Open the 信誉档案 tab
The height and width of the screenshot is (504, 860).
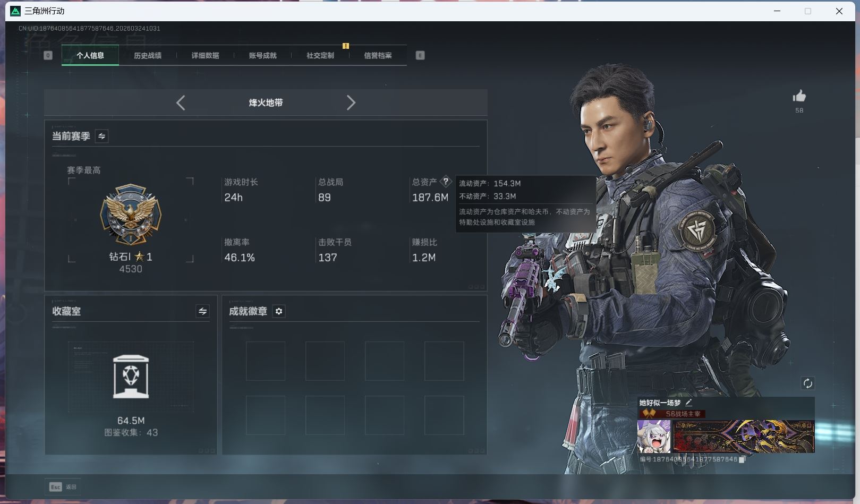coord(378,55)
